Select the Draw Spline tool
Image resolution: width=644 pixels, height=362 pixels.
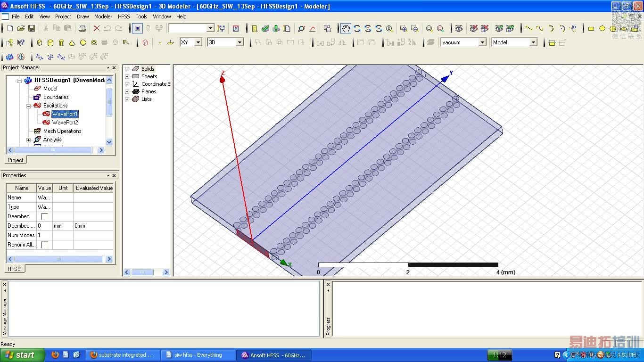[x=540, y=28]
